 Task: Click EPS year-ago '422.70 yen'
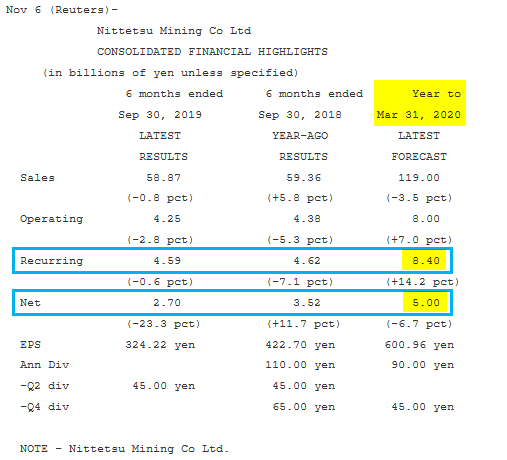click(300, 345)
